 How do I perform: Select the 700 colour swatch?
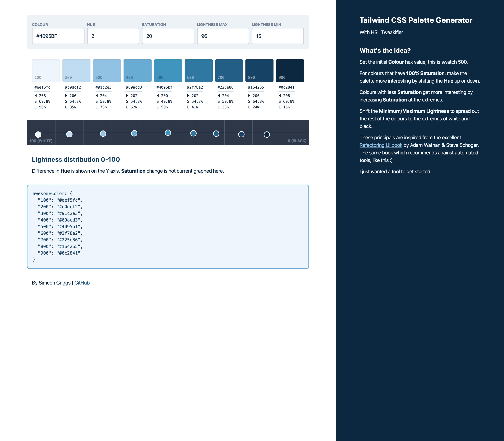point(229,70)
